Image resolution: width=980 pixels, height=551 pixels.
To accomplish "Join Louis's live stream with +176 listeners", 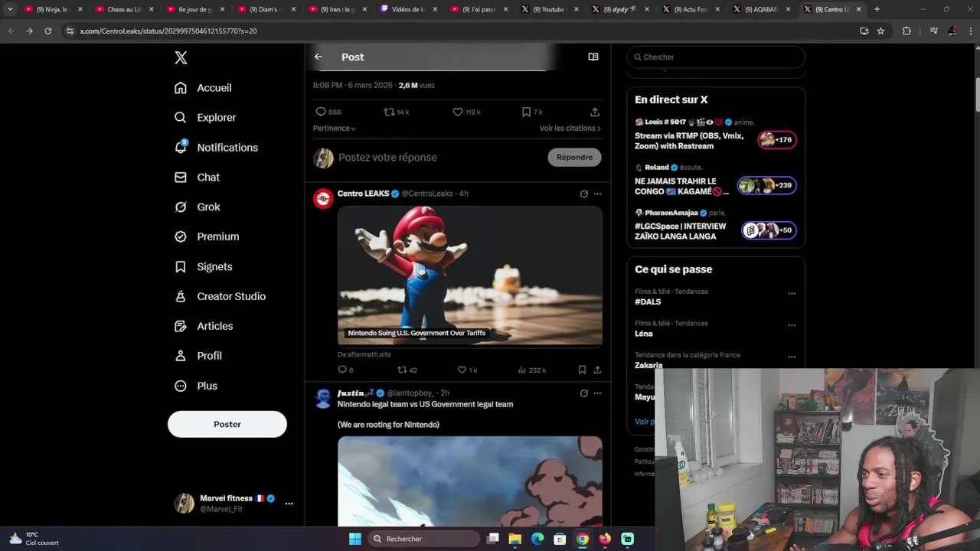I will coord(777,140).
